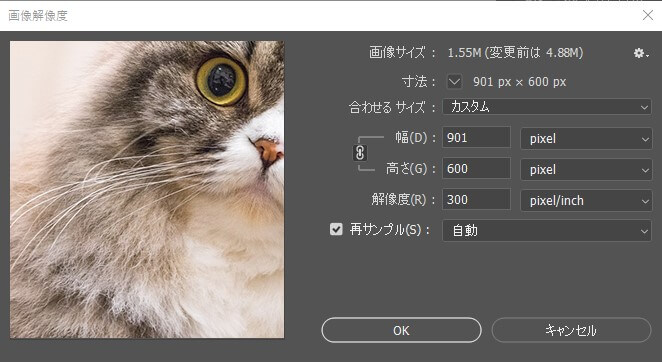Close the 画像解像度 dialog

pos(648,16)
